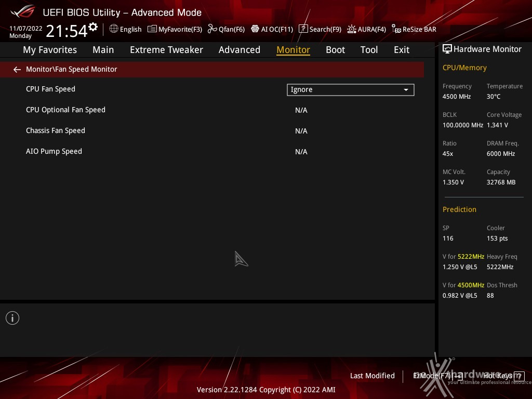Go to the Boot tab

point(335,50)
